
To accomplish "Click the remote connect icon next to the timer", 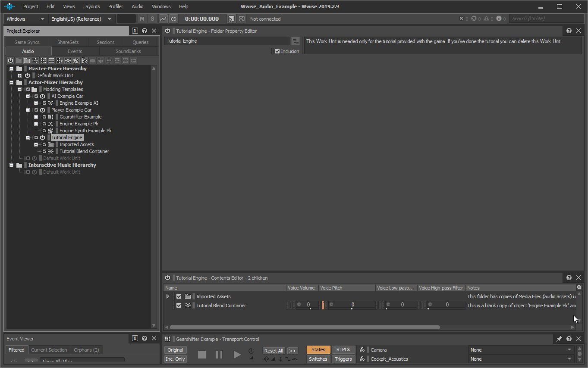I will click(x=231, y=19).
